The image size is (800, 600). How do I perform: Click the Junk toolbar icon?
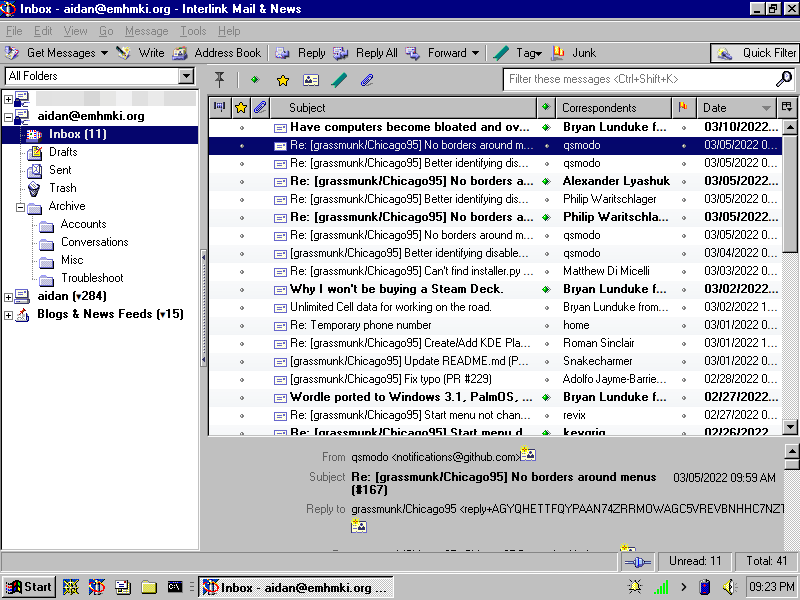573,53
